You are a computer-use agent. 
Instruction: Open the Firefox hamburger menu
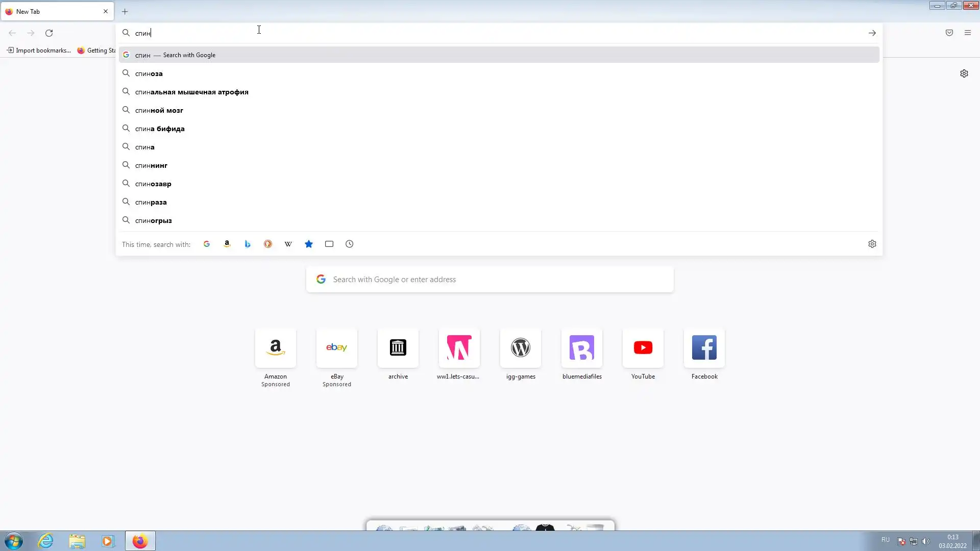click(968, 33)
